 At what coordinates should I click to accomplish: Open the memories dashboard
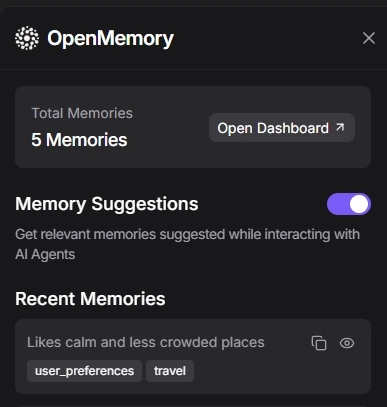(282, 128)
